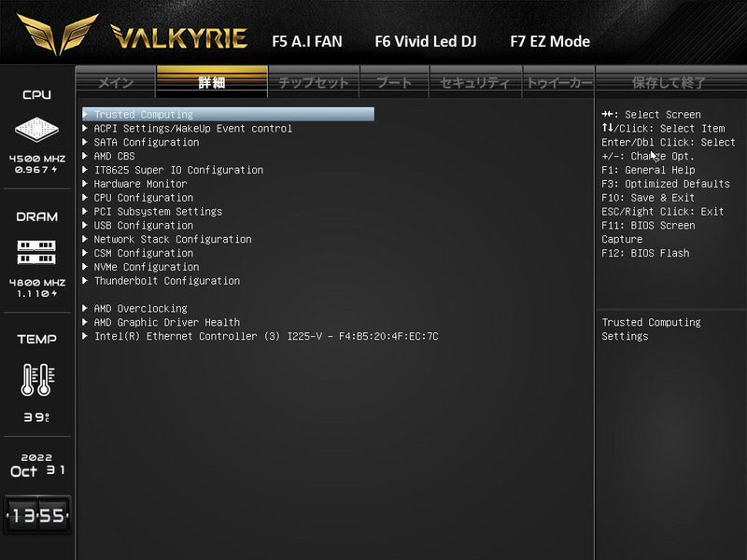Expand arrow beside AMD Graphic Driver Health
The height and width of the screenshot is (560, 747).
point(85,321)
